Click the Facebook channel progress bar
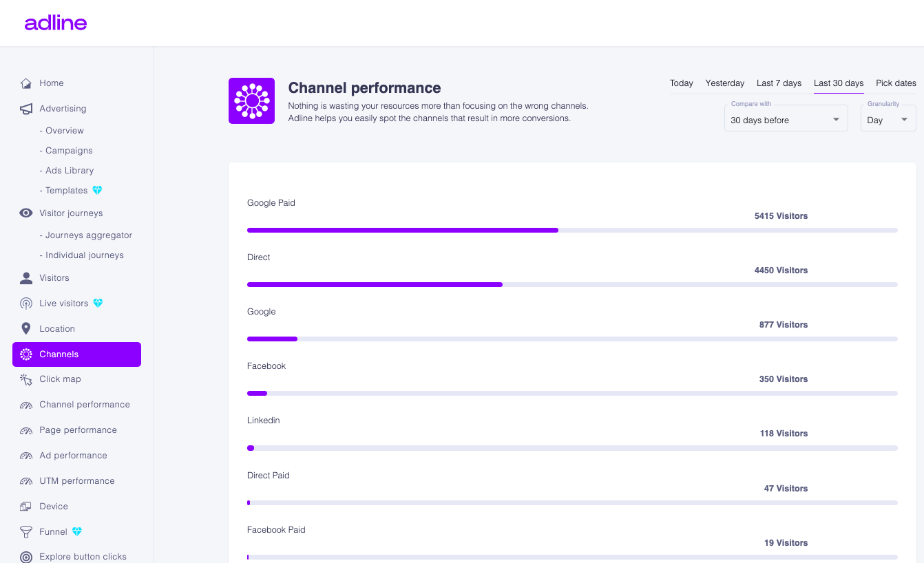This screenshot has height=563, width=924. coord(572,393)
